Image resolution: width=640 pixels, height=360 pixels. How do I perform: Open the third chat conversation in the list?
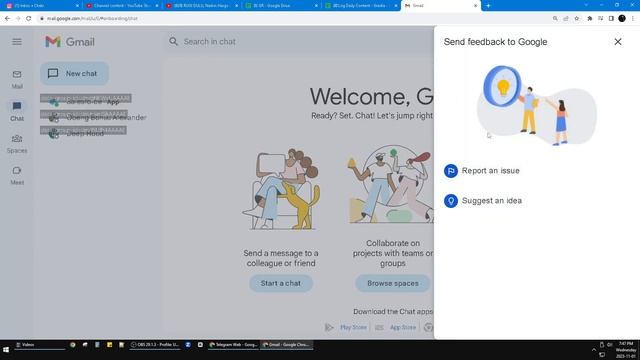point(84,133)
